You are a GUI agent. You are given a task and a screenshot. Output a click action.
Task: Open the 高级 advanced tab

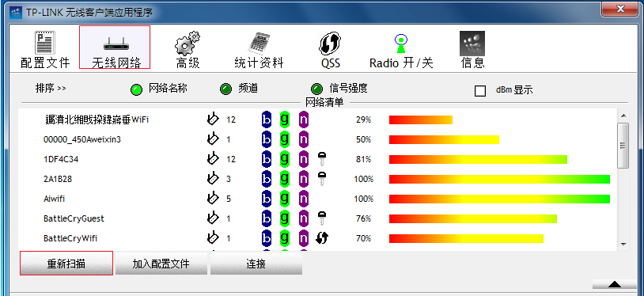[x=188, y=49]
